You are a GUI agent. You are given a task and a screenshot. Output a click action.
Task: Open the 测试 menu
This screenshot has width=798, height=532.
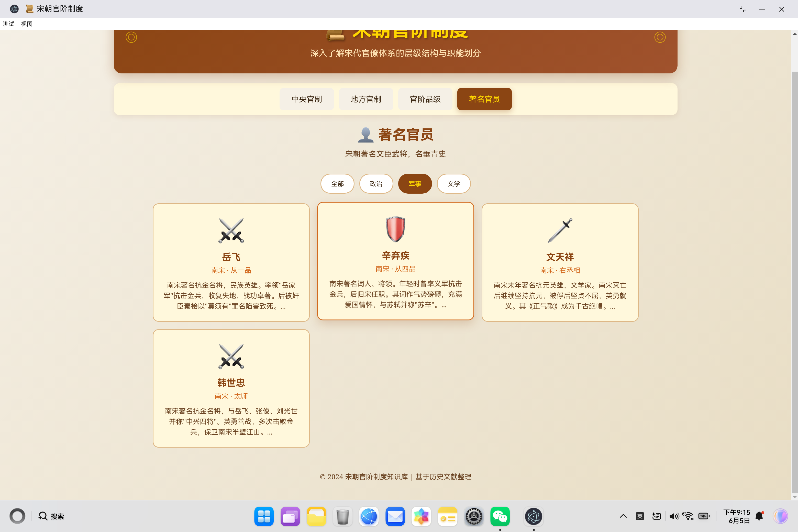click(9, 24)
